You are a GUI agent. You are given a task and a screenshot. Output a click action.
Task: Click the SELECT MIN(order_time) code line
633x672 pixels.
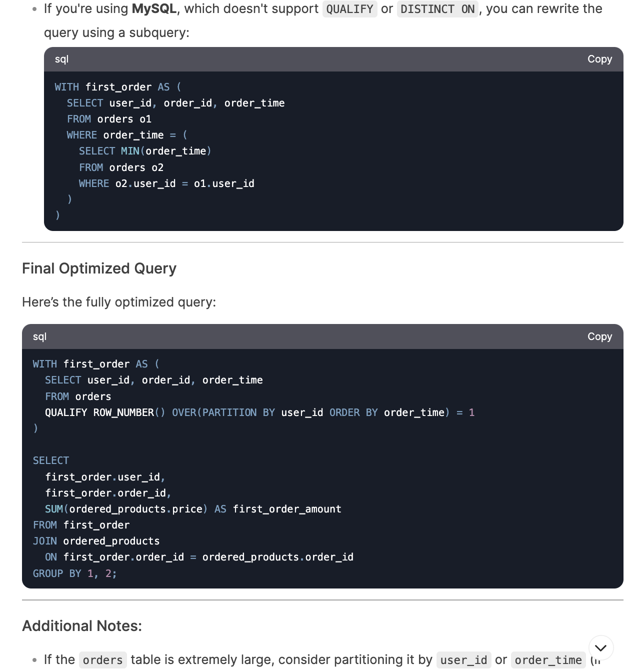tap(145, 151)
